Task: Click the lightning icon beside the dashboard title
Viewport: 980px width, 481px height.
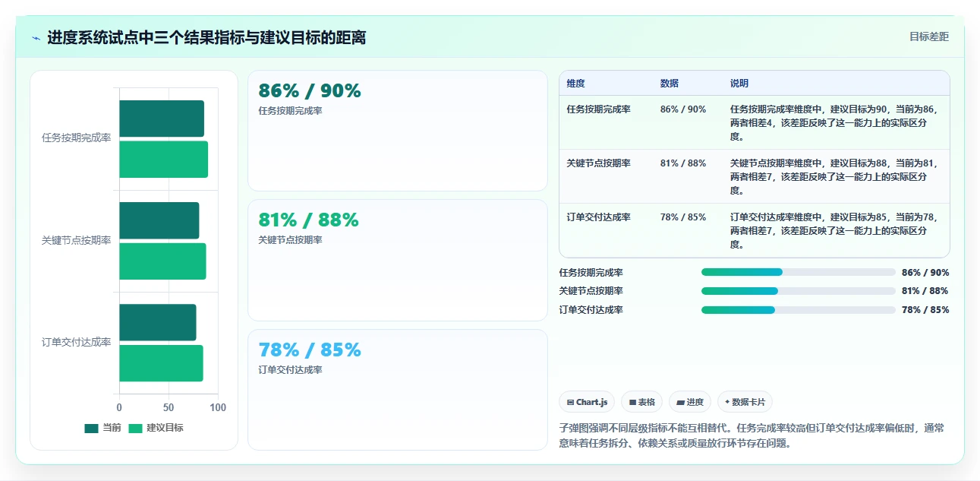Action: 36,38
